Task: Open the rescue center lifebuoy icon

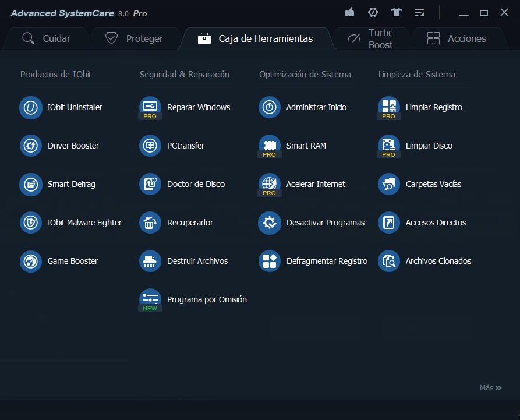Action: pos(373,13)
